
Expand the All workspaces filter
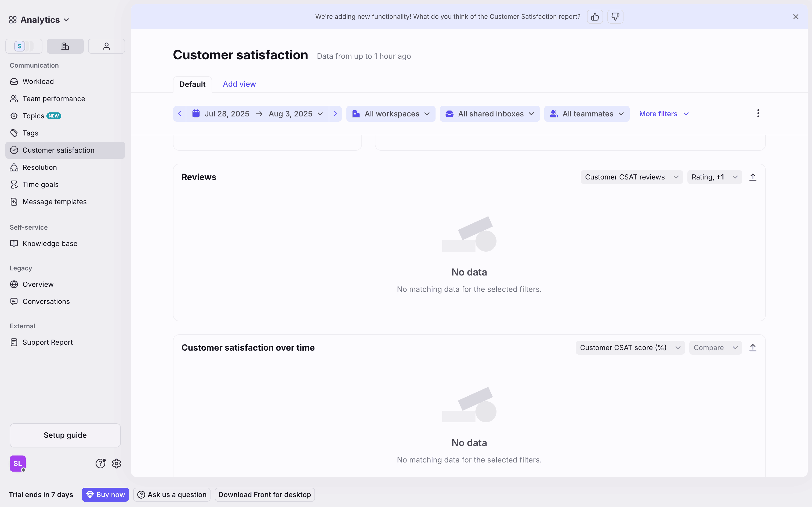[391, 114]
